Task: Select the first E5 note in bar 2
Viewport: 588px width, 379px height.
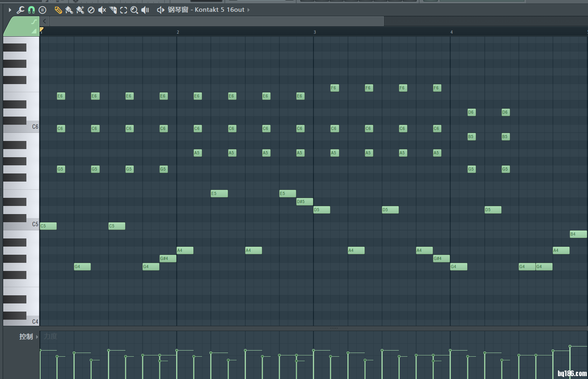Action: point(219,193)
